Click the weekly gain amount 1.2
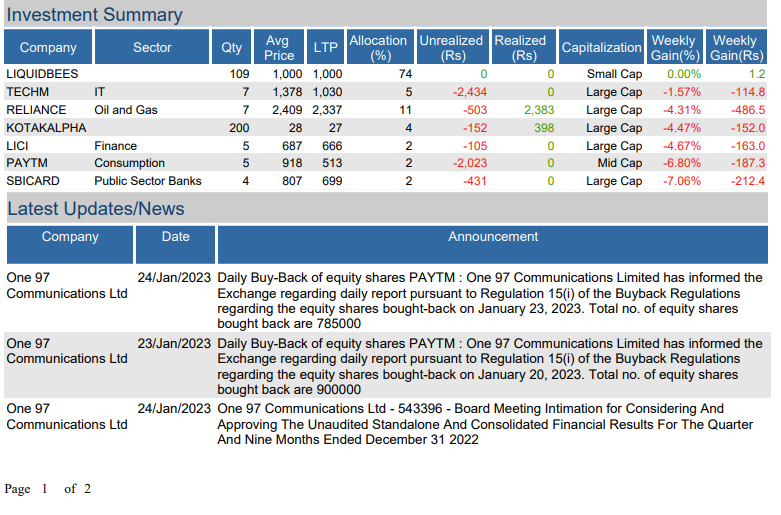This screenshot has width=781, height=515. pyautogui.click(x=757, y=74)
